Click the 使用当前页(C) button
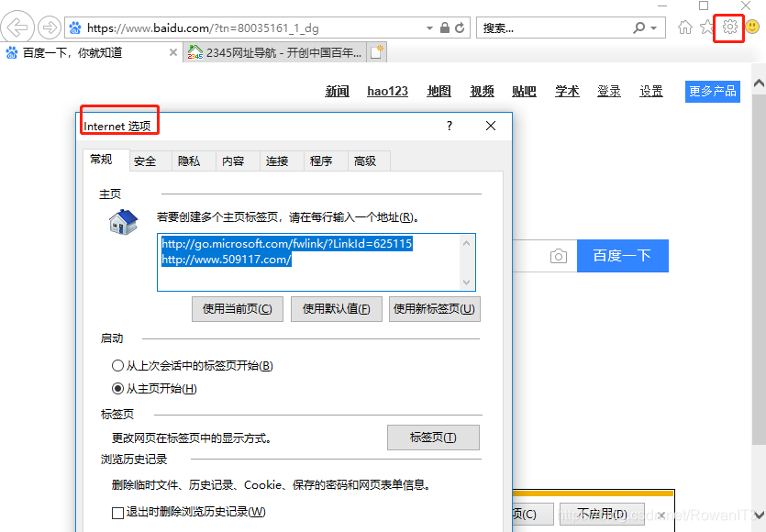This screenshot has height=532, width=766. (x=238, y=309)
